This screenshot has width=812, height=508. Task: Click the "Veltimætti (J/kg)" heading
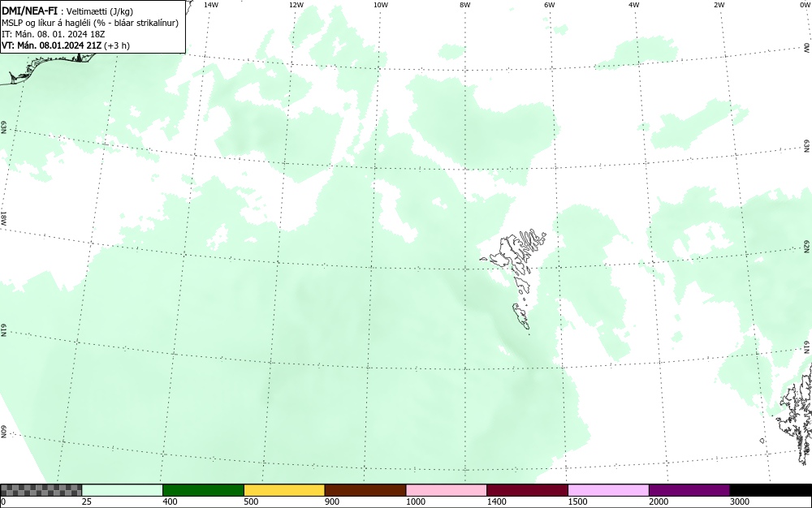coord(99,11)
